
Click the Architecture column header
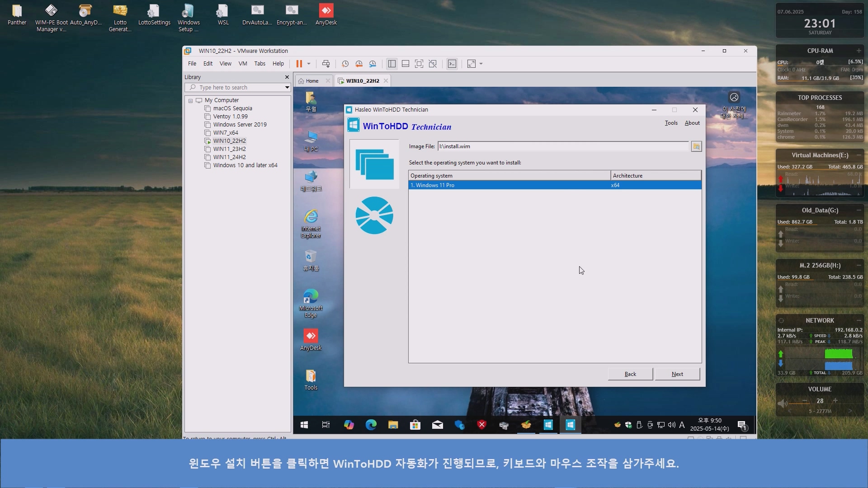(x=656, y=176)
